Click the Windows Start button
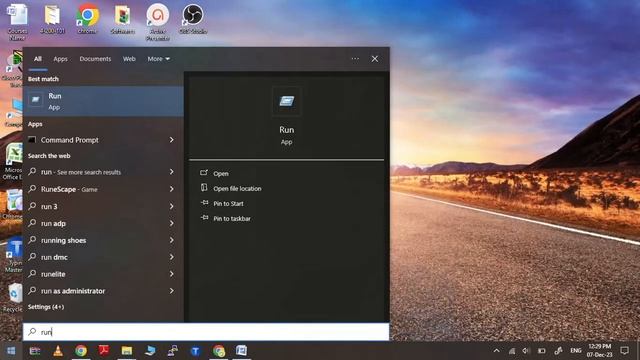 pyautogui.click(x=11, y=351)
